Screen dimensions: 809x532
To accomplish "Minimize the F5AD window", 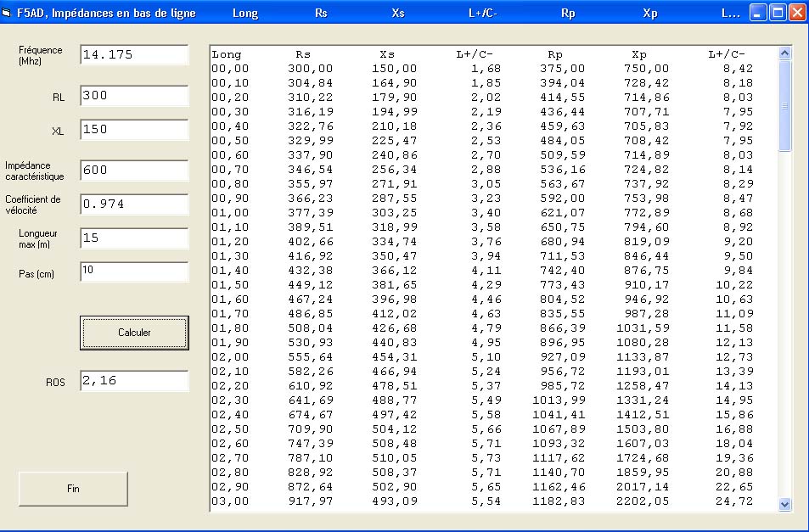I will (757, 13).
